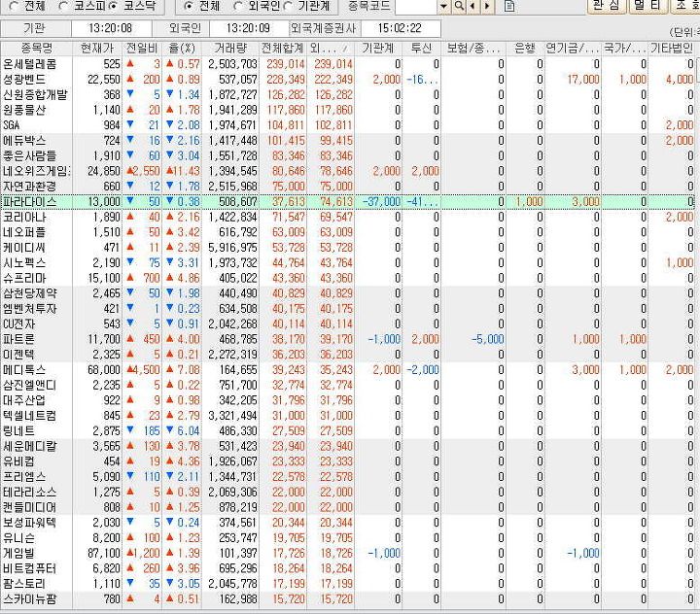Image resolution: width=700 pixels, height=614 pixels.
Task: Select the 코스닥 market radio button
Action: (x=114, y=6)
